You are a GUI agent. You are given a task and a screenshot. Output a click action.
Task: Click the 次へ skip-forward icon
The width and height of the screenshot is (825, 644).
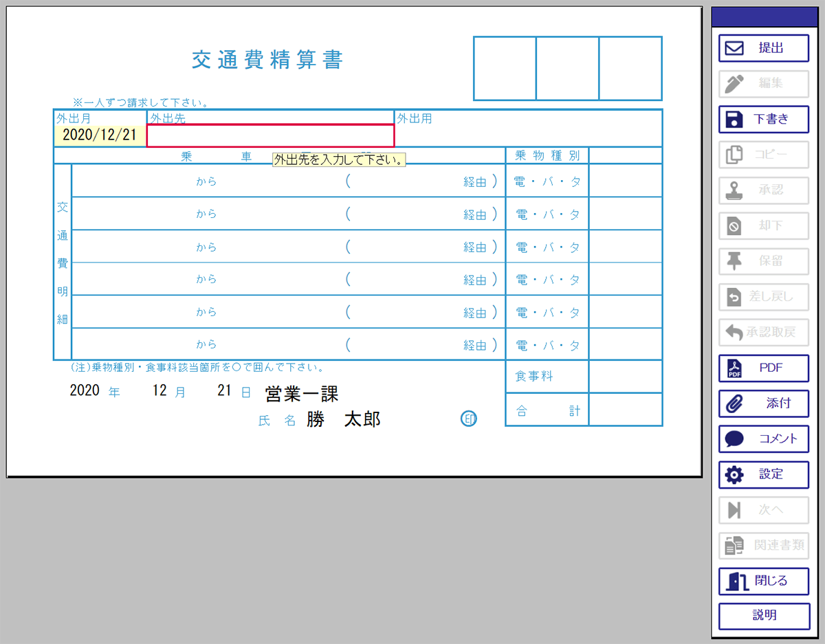pyautogui.click(x=734, y=510)
